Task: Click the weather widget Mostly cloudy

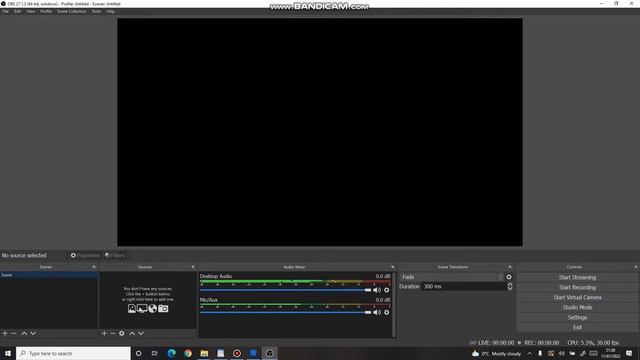Action: 496,353
